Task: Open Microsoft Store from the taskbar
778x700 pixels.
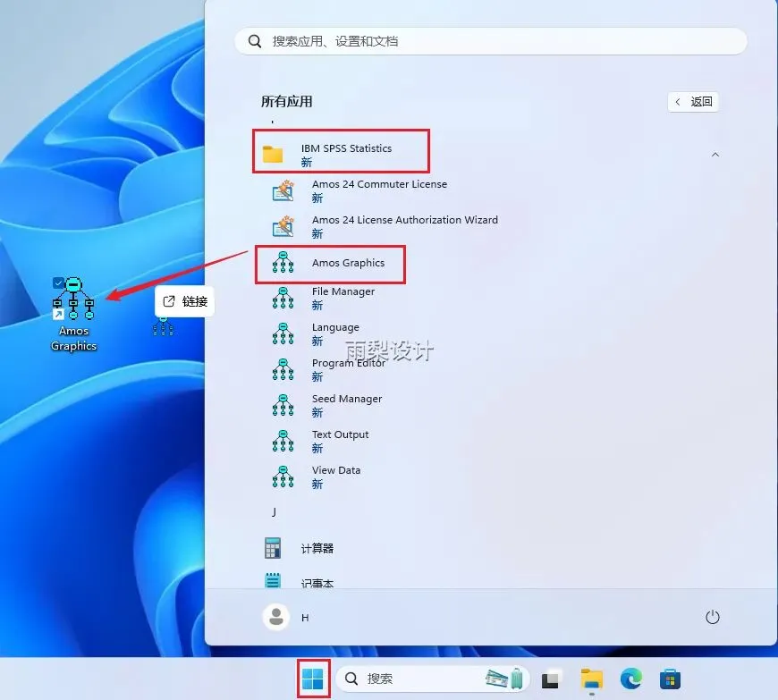Action: click(x=670, y=679)
